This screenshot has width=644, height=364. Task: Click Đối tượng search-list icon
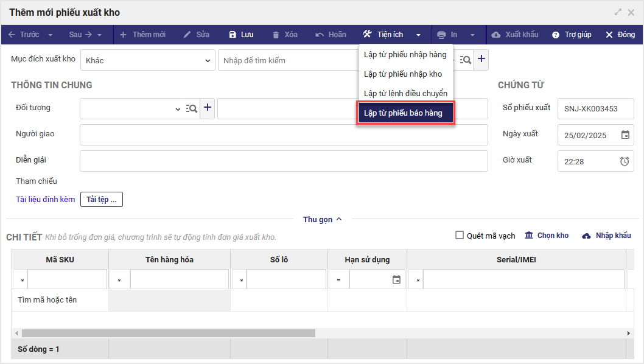point(191,108)
